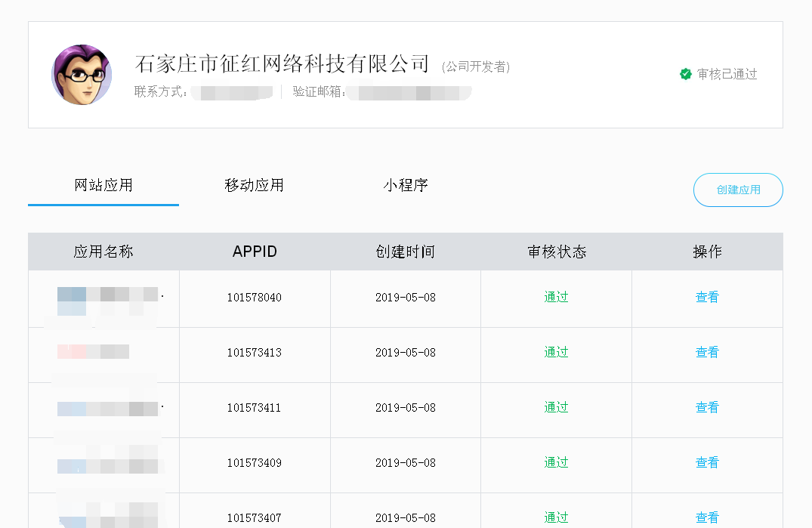The image size is (812, 528).
Task: Click creation date in the 101573409 row
Action: pyautogui.click(x=406, y=463)
